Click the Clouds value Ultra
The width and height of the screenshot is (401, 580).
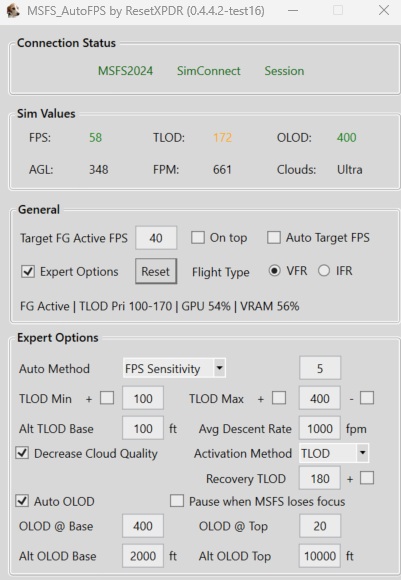point(350,169)
